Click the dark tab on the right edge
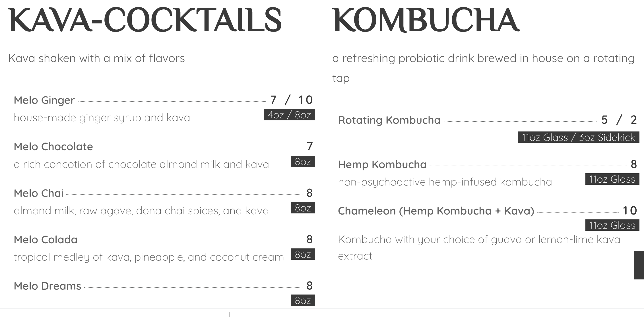644x317 pixels. click(639, 265)
